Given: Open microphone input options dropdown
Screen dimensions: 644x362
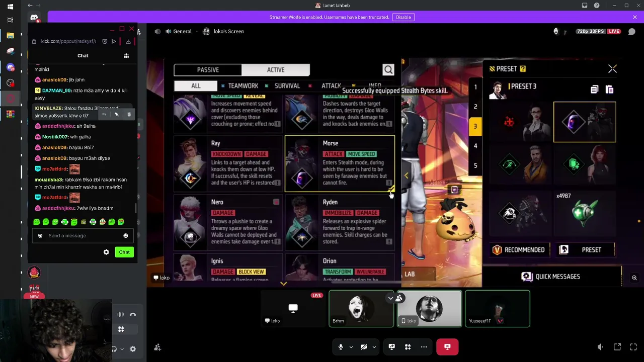Looking at the screenshot, I should 351,347.
